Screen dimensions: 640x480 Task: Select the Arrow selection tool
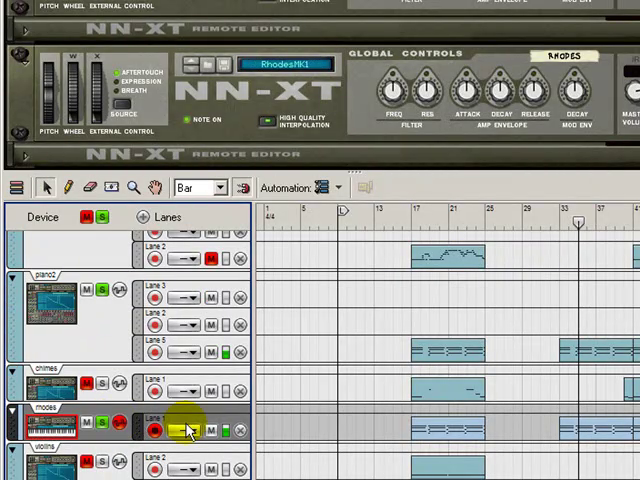(47, 188)
